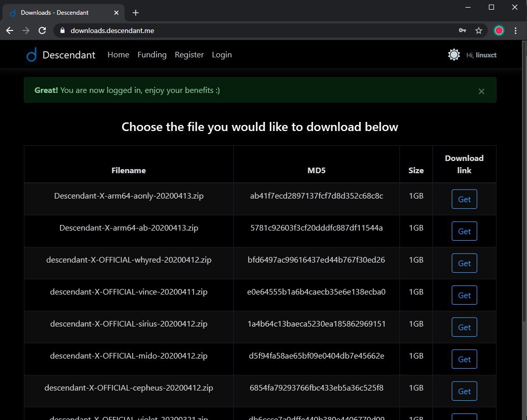Select filename descendant-X-OFFICIAL-mido-20200412.zip

129,356
